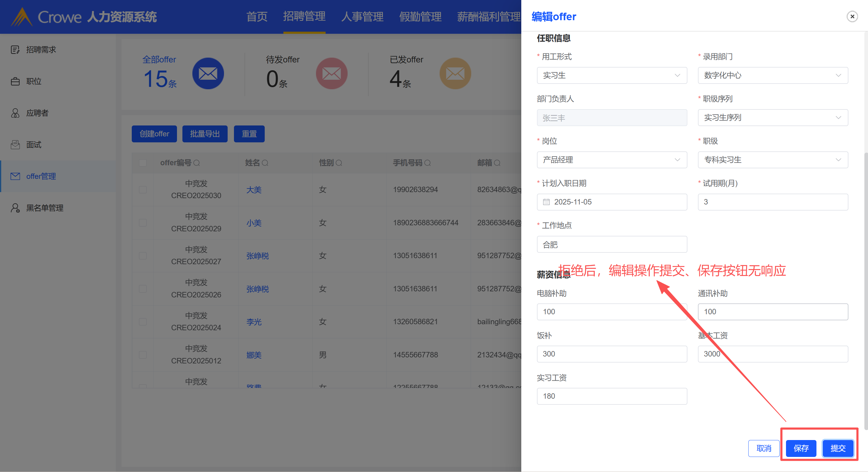Viewport: 868px width, 472px height.
Task: Click the 保存 button
Action: point(801,448)
